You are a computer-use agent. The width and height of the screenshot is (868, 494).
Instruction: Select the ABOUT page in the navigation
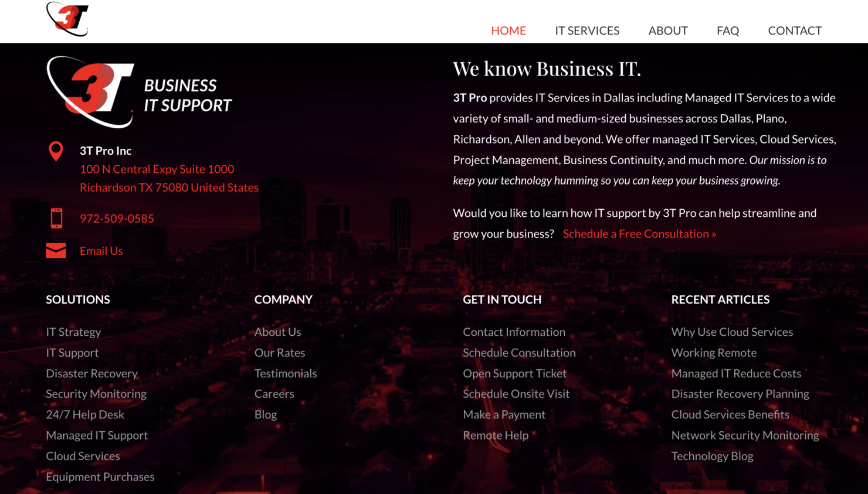pyautogui.click(x=667, y=30)
